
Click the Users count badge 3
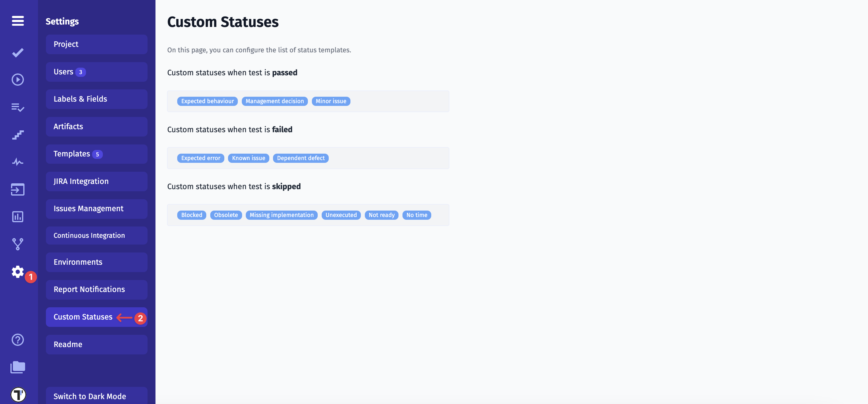click(x=80, y=72)
